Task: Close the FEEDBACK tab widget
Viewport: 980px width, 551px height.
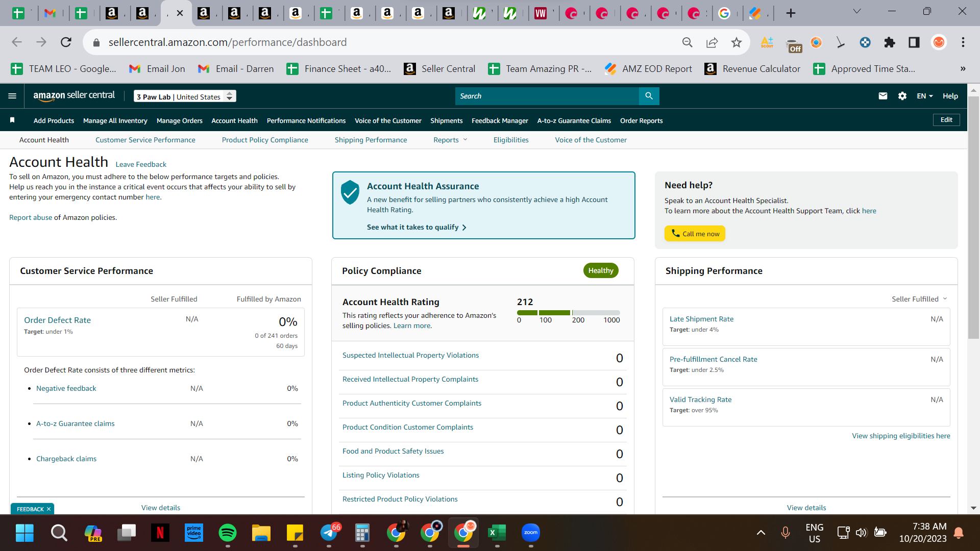Action: [48, 509]
